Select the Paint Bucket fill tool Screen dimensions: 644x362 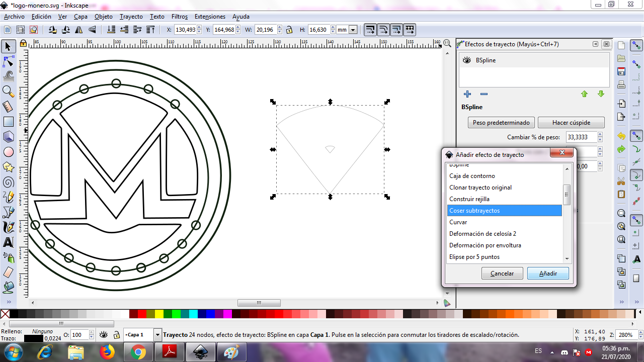8,288
